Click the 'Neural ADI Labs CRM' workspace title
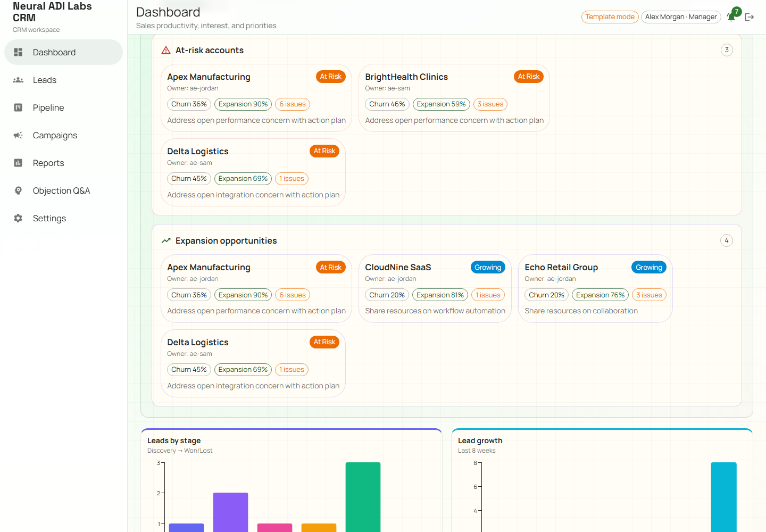The width and height of the screenshot is (766, 532). click(52, 12)
